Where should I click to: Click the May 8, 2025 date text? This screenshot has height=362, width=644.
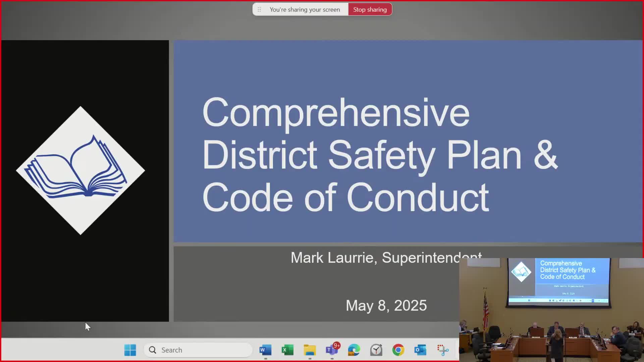tap(386, 305)
